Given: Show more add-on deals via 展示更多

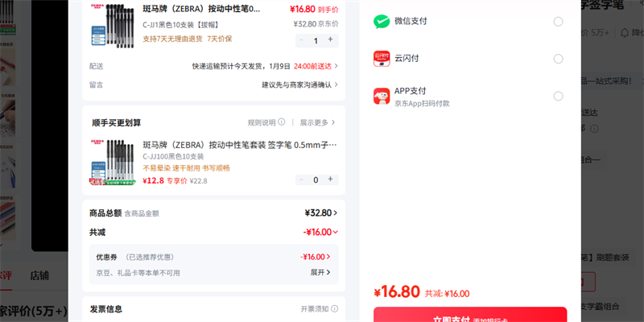Looking at the screenshot, I should (x=317, y=122).
